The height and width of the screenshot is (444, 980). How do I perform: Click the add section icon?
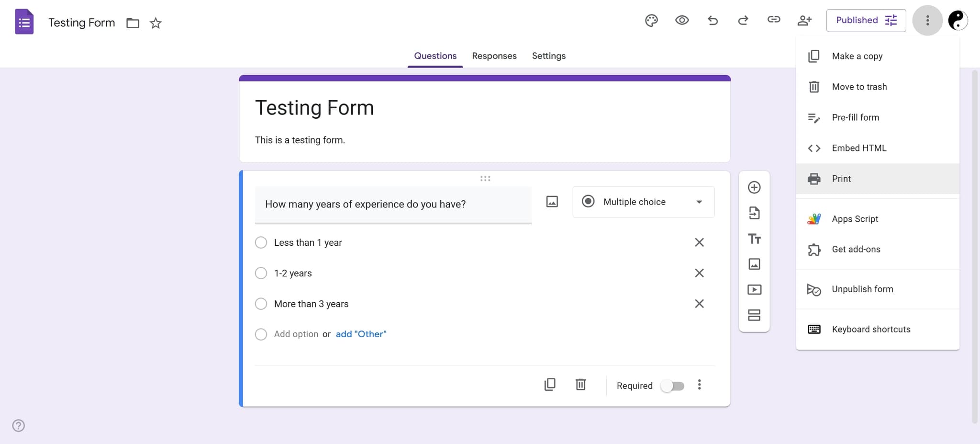pos(754,315)
